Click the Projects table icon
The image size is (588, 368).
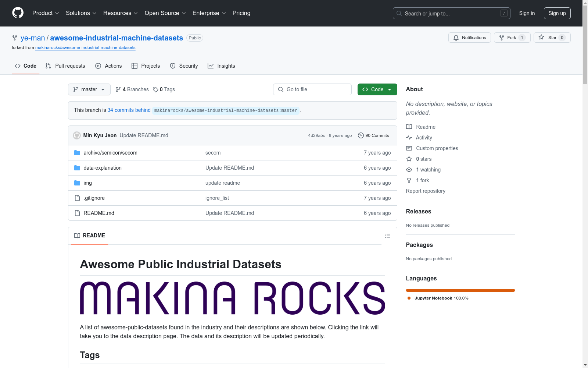pos(135,66)
